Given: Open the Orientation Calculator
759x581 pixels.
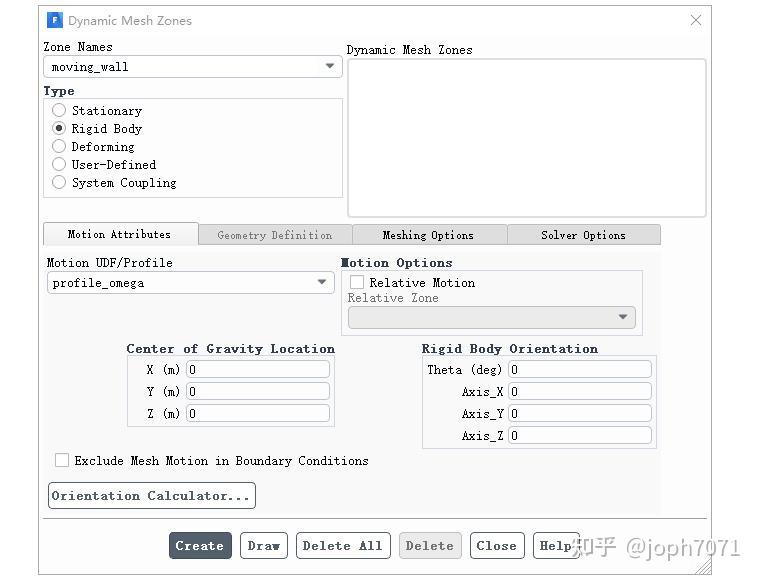Looking at the screenshot, I should coord(152,495).
